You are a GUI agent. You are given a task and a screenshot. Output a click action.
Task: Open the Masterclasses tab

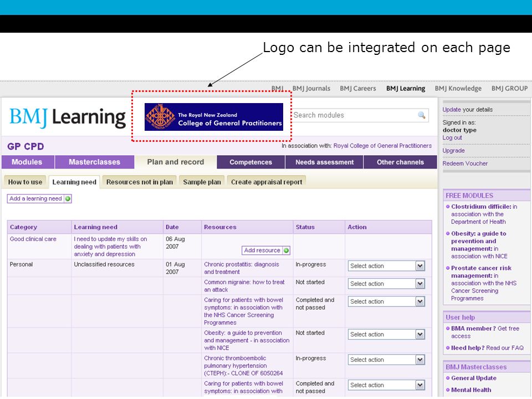click(x=94, y=162)
